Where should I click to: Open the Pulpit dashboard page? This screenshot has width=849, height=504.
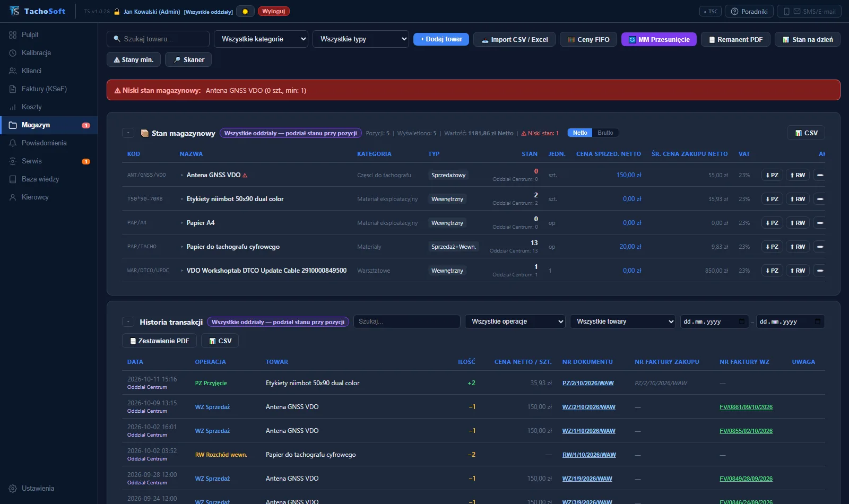click(x=30, y=35)
